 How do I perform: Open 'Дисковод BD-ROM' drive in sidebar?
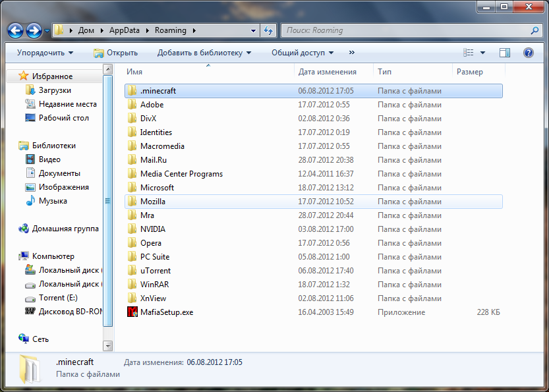pos(71,311)
